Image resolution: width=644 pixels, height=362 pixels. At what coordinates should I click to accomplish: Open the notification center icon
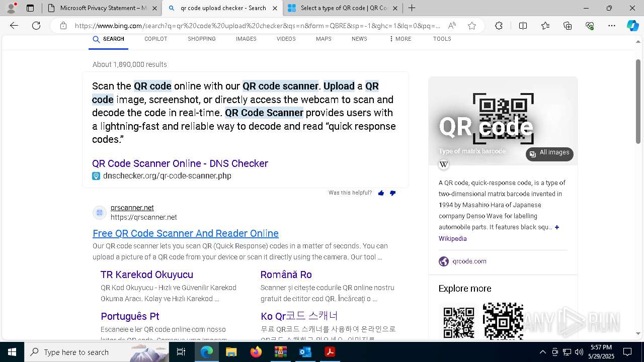pos(627,352)
